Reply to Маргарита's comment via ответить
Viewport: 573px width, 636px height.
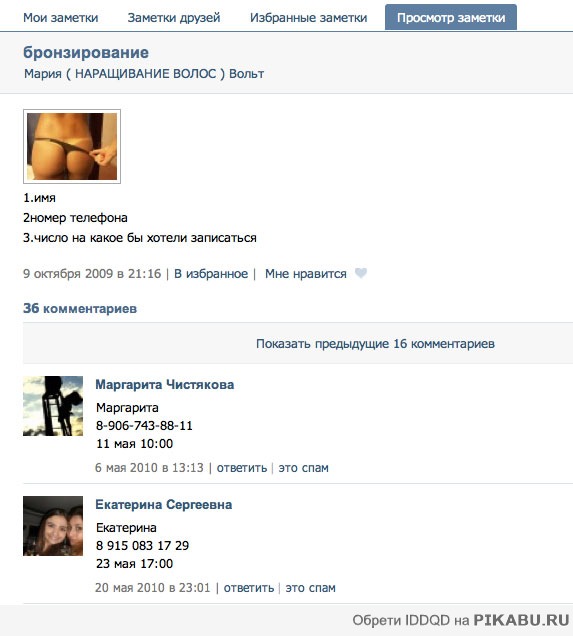242,468
